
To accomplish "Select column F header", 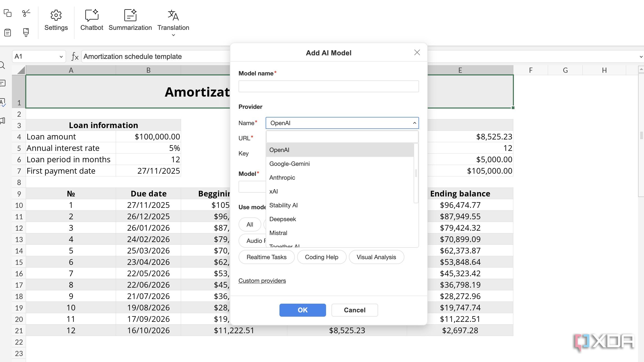I will pos(530,70).
